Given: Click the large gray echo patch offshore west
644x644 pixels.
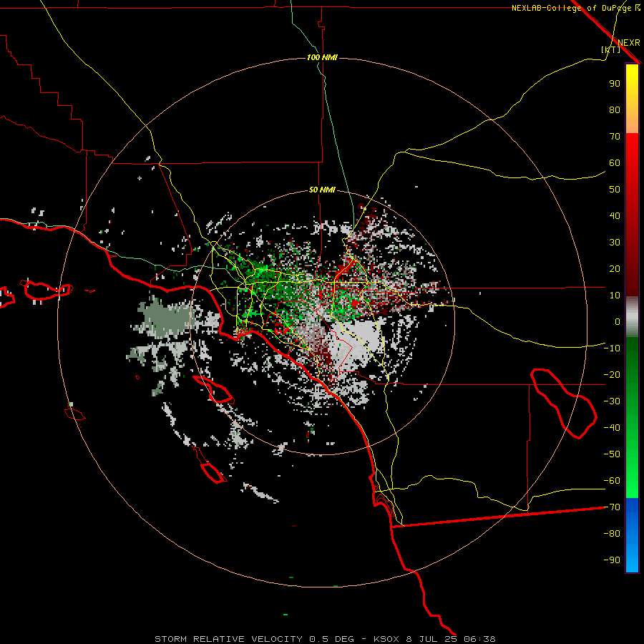Looking at the screenshot, I should (x=165, y=317).
